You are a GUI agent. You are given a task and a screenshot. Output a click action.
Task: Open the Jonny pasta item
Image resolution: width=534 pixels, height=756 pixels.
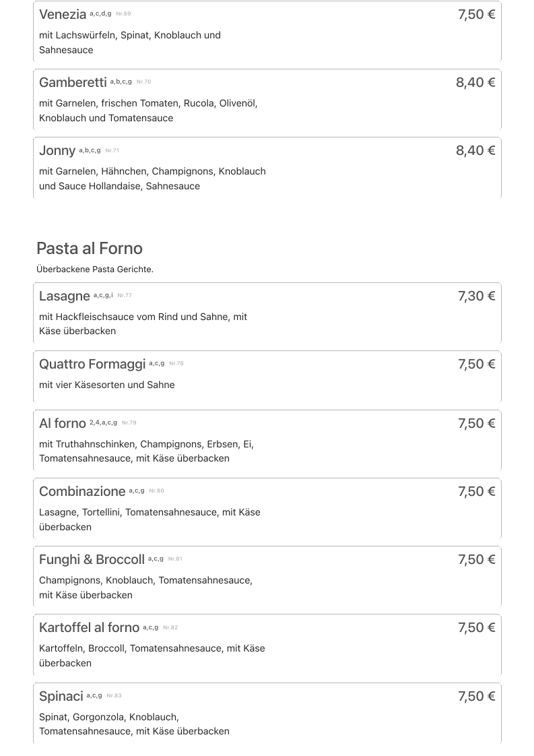[57, 151]
